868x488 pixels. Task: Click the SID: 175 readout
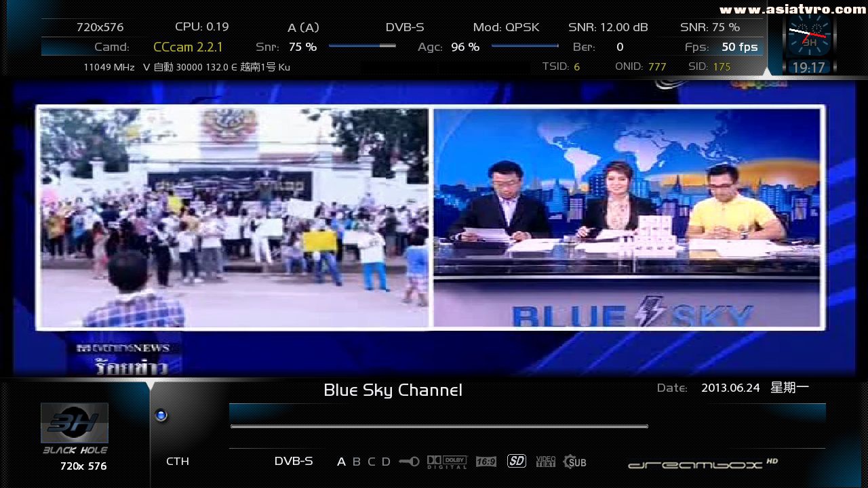click(x=709, y=66)
